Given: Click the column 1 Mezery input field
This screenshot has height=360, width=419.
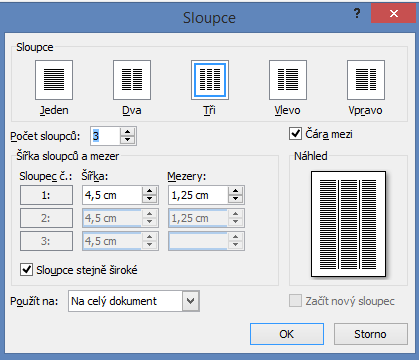Looking at the screenshot, I should [x=198, y=195].
